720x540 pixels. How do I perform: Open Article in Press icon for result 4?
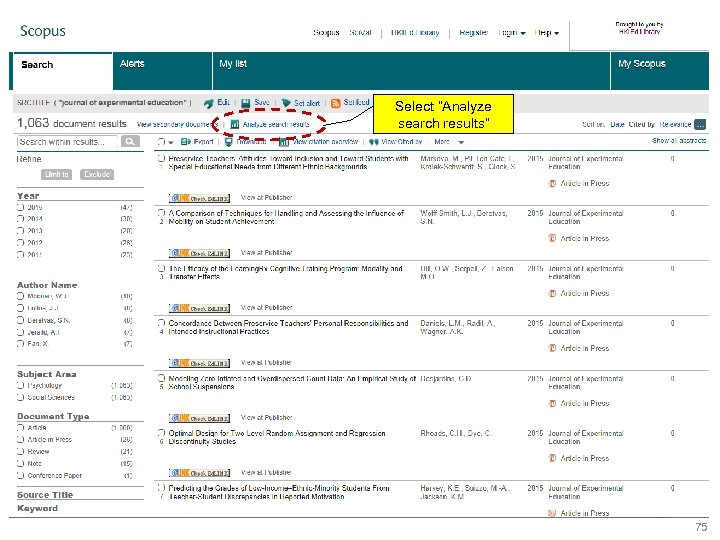[x=552, y=348]
